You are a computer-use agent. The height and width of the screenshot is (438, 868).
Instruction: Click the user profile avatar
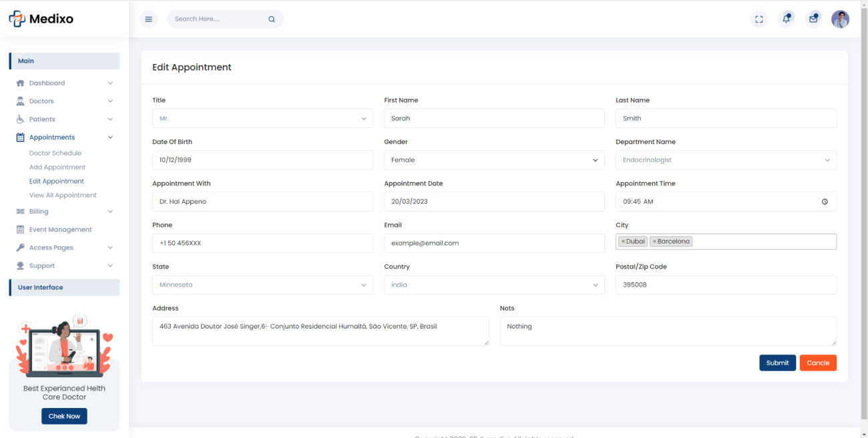click(840, 19)
